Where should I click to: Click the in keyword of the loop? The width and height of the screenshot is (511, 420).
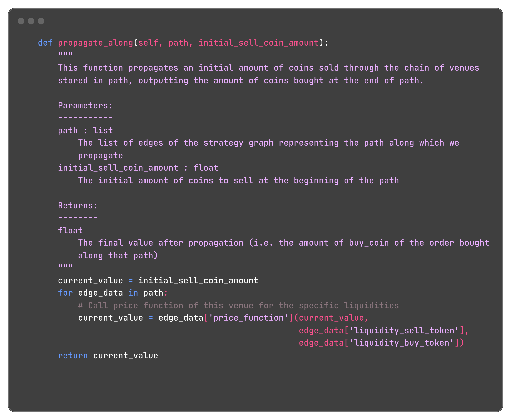coord(133,293)
